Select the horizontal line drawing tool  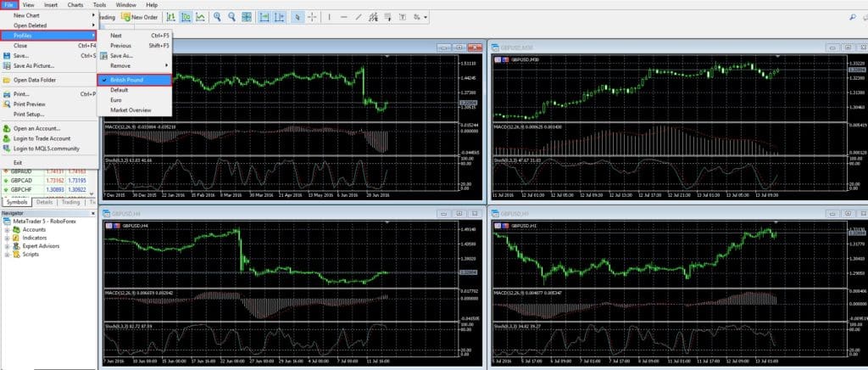(344, 17)
